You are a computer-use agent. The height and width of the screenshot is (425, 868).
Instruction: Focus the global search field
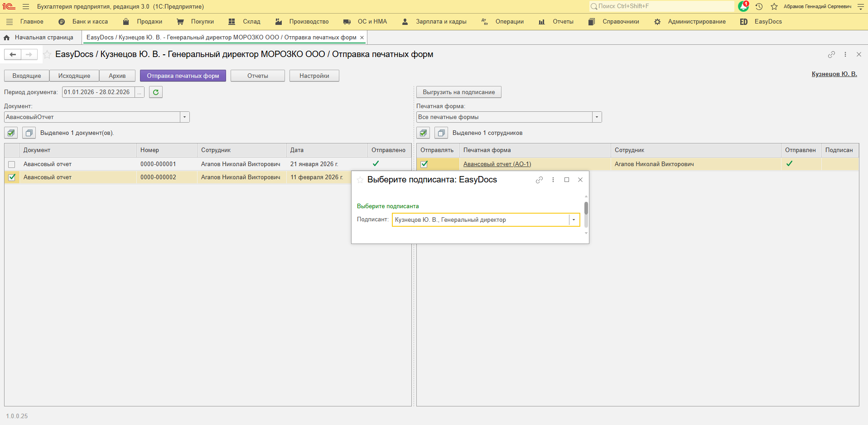tap(661, 6)
